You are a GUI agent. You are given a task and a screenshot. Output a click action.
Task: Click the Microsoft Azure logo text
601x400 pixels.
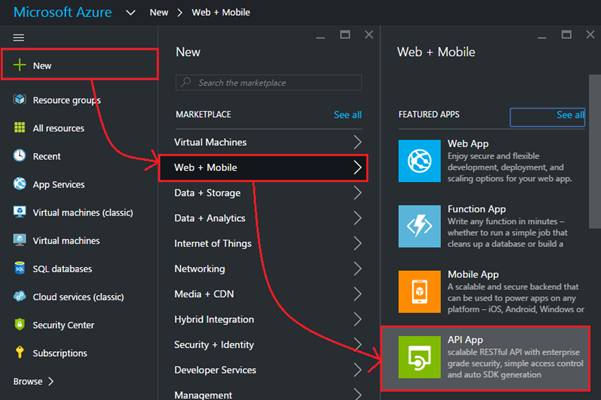62,12
